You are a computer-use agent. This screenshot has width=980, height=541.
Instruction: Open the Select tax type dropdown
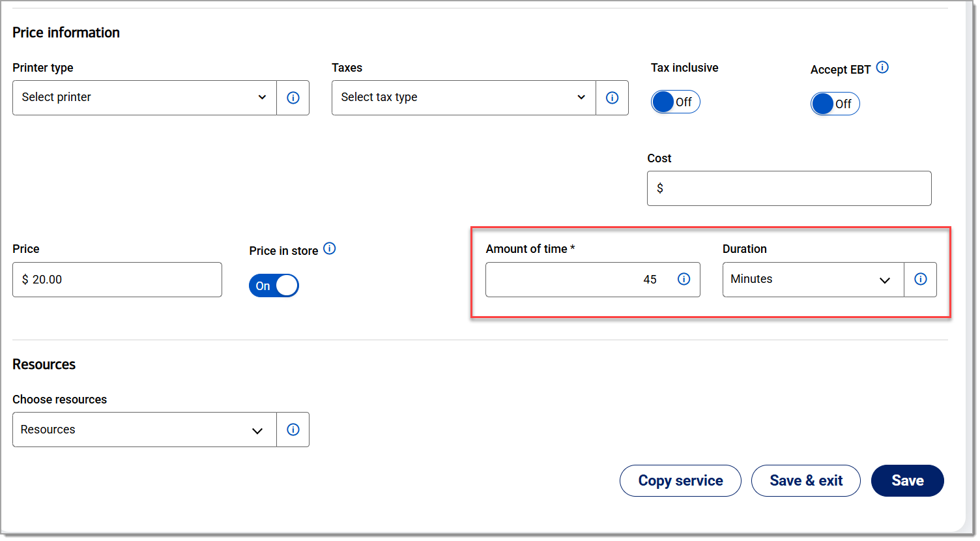point(464,98)
